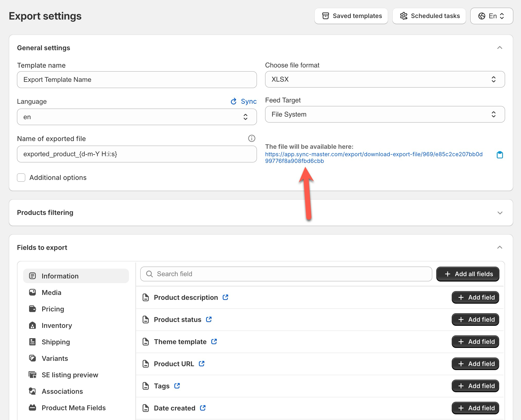Open external link icon beside Tags
521x420 pixels.
pyautogui.click(x=177, y=386)
